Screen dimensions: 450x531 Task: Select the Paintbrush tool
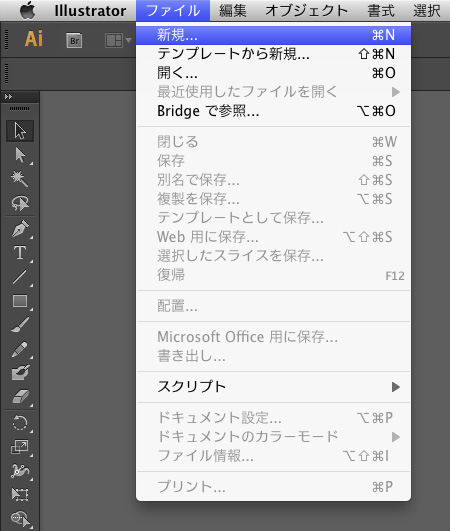[20, 325]
